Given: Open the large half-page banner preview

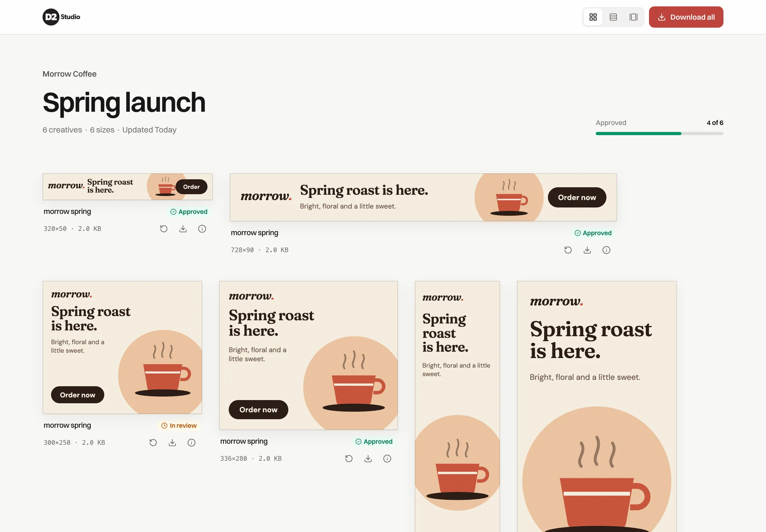Looking at the screenshot, I should 597,406.
